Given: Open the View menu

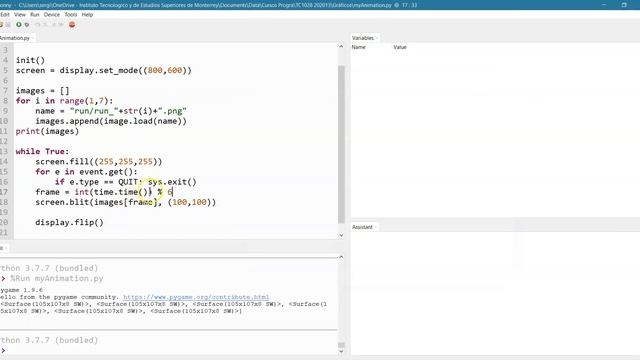Looking at the screenshot, I should [20, 14].
